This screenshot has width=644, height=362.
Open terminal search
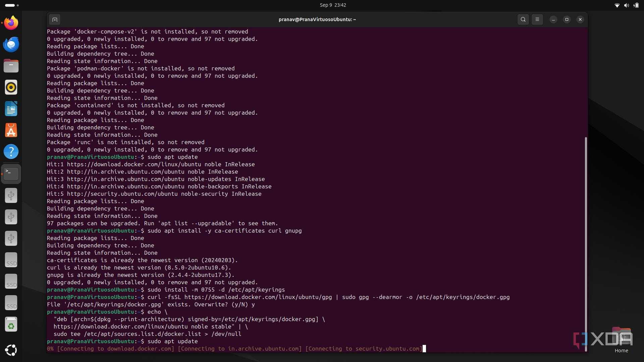(x=523, y=19)
